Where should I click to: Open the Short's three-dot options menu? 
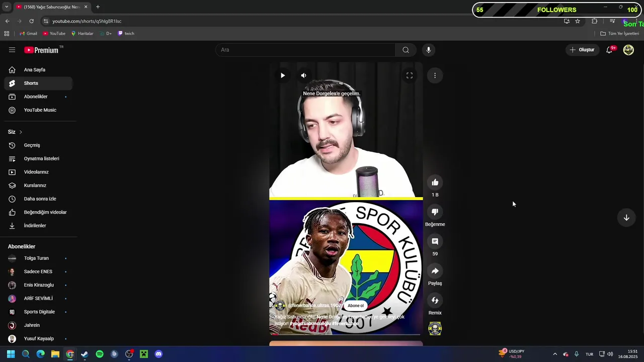click(x=435, y=75)
